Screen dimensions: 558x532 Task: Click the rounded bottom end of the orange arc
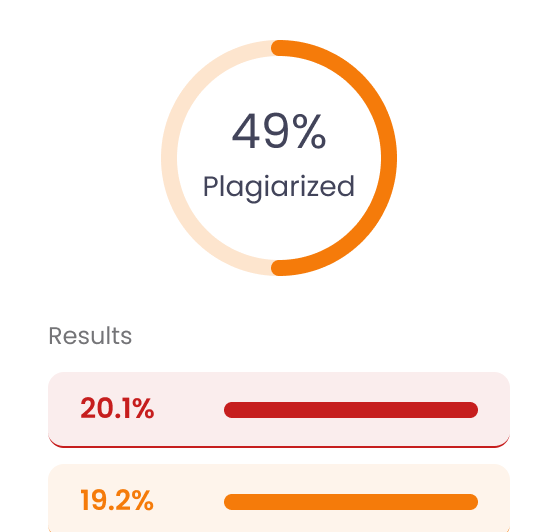(279, 268)
